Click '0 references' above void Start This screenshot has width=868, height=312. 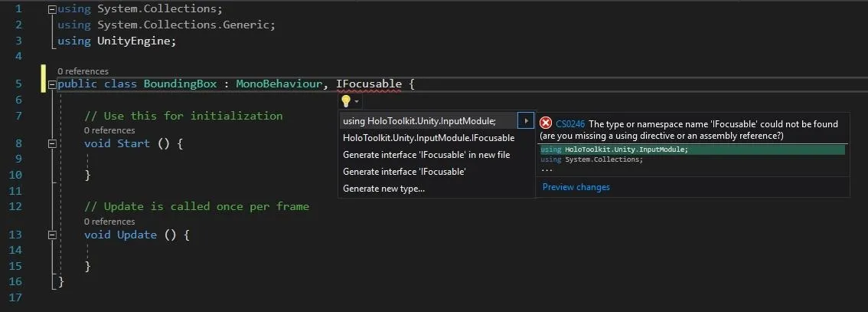109,130
